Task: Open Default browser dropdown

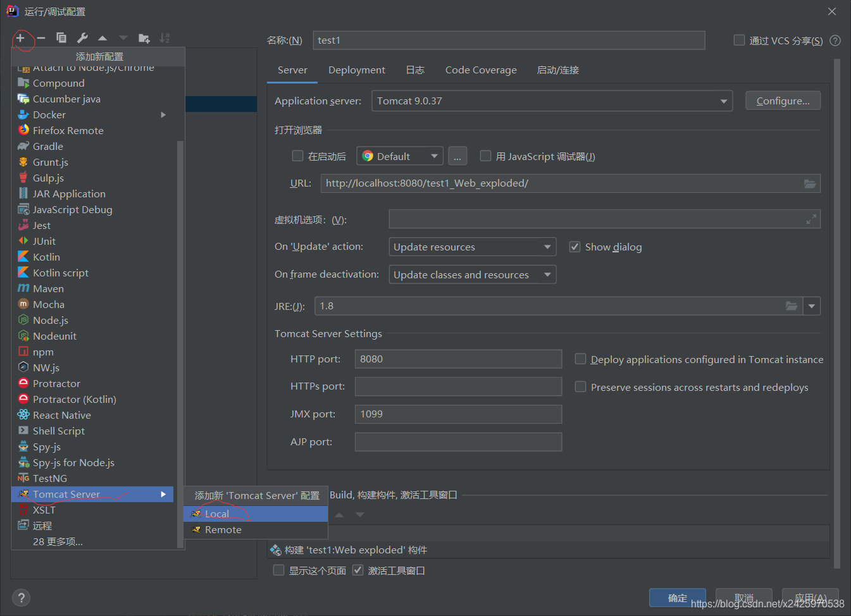Action: pyautogui.click(x=400, y=156)
